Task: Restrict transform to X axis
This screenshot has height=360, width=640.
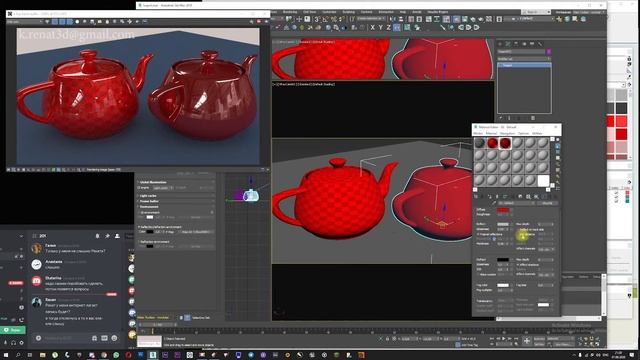Action: point(372,27)
